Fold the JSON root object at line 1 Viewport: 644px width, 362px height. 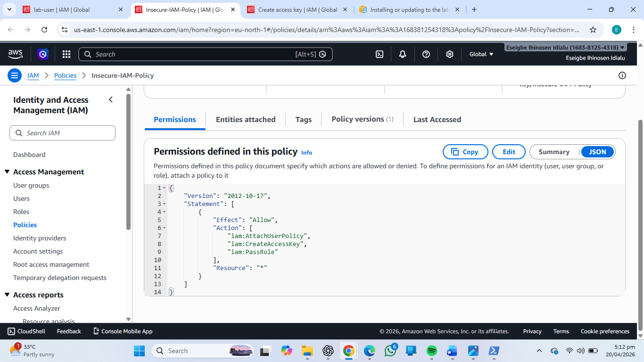click(164, 188)
